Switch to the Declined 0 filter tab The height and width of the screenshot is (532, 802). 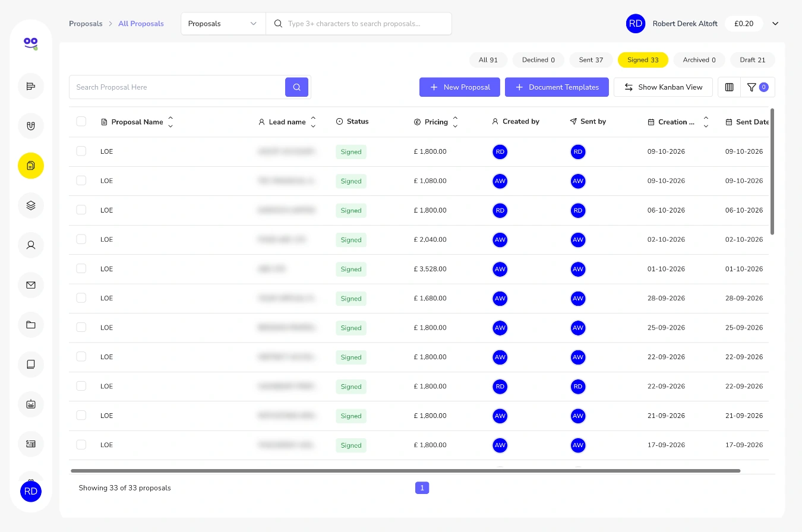(x=538, y=60)
